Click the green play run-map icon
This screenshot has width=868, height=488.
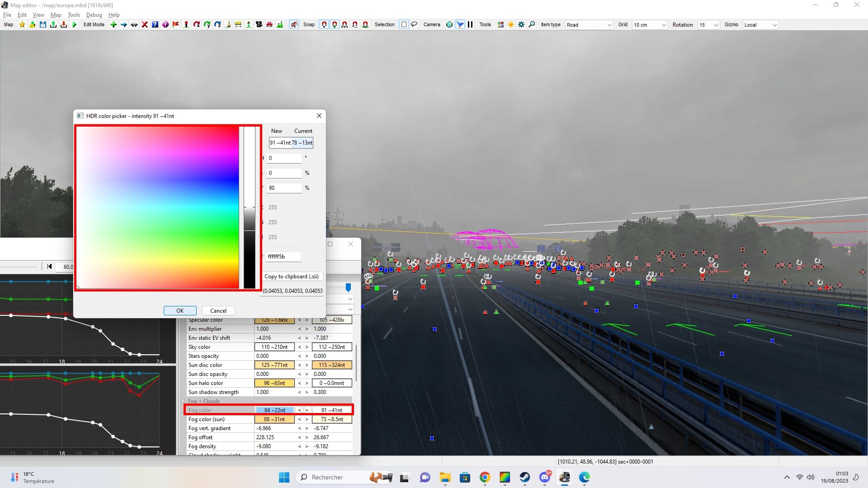[75, 25]
